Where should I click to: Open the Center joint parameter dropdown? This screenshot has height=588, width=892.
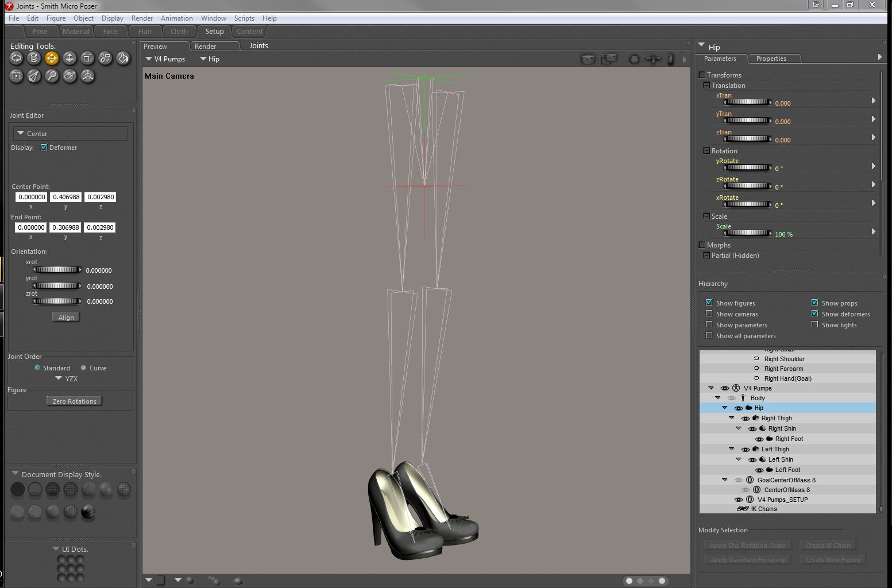coord(70,133)
